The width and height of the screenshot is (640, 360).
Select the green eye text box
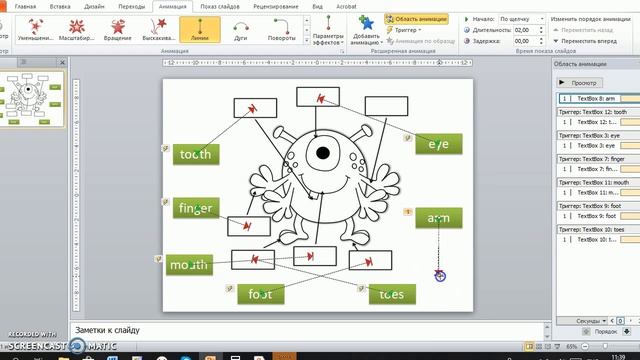pyautogui.click(x=439, y=144)
